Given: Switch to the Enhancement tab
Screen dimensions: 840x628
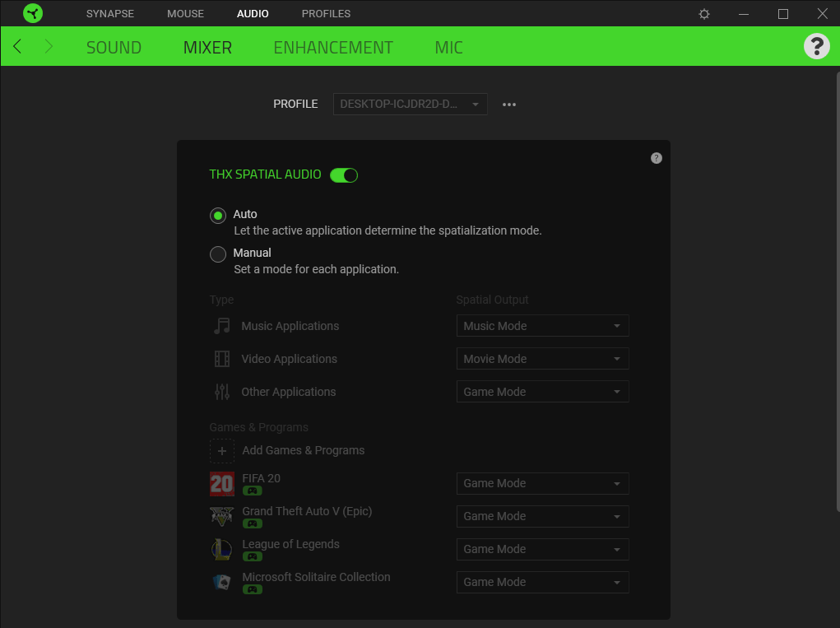Looking at the screenshot, I should 333,48.
